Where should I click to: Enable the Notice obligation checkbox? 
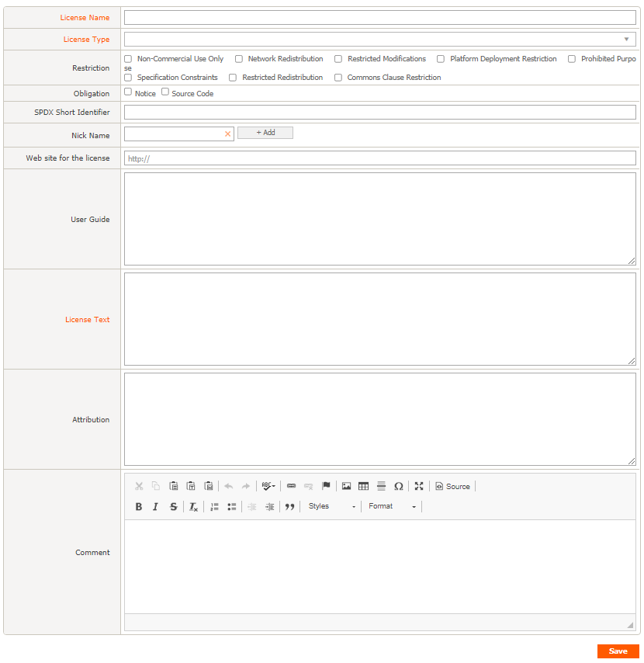(128, 92)
